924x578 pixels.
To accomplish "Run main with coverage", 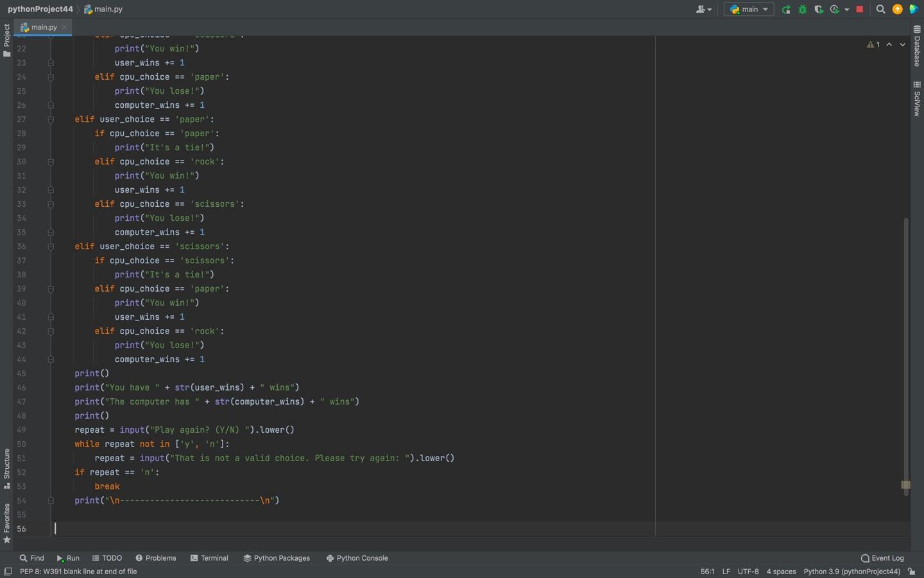I will (819, 9).
